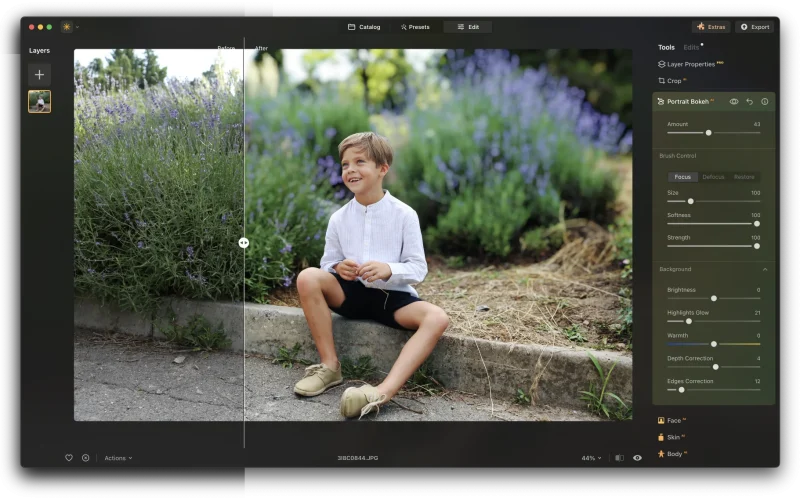Toggle before/after compare view icon
This screenshot has height=500, width=800.
[619, 458]
